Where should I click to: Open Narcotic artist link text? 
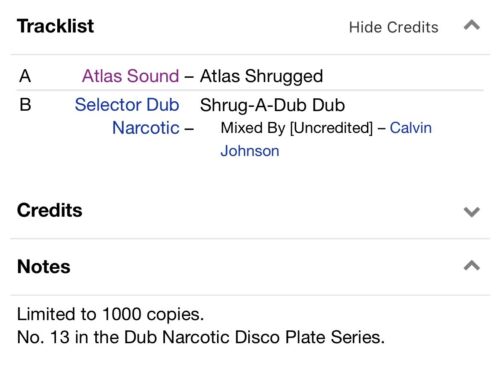click(146, 128)
